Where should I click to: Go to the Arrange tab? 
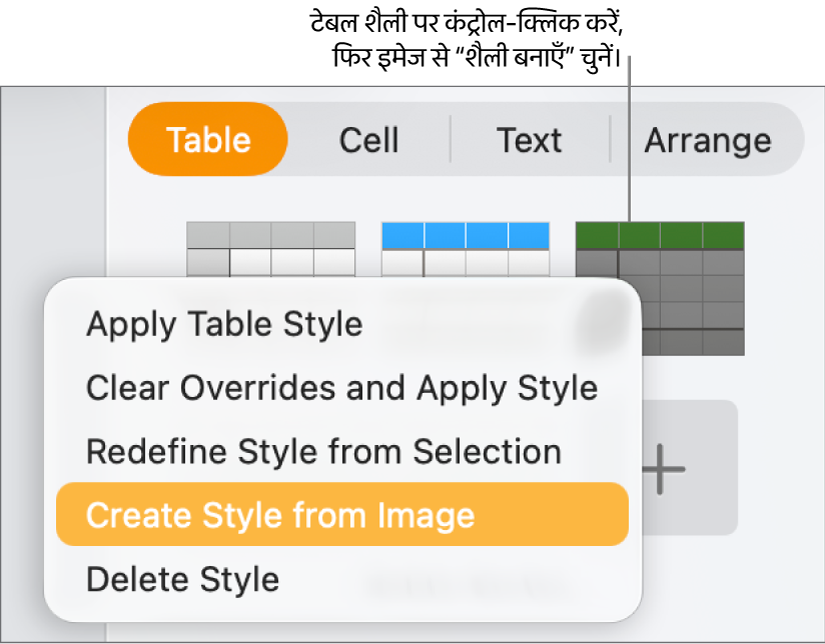pos(707,140)
